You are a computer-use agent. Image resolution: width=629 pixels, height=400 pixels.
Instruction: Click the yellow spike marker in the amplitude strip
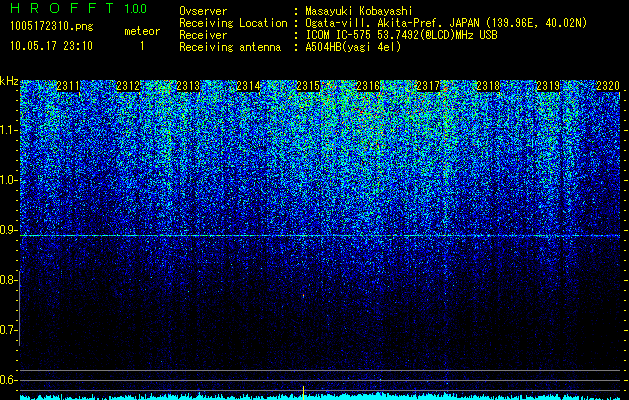304,393
